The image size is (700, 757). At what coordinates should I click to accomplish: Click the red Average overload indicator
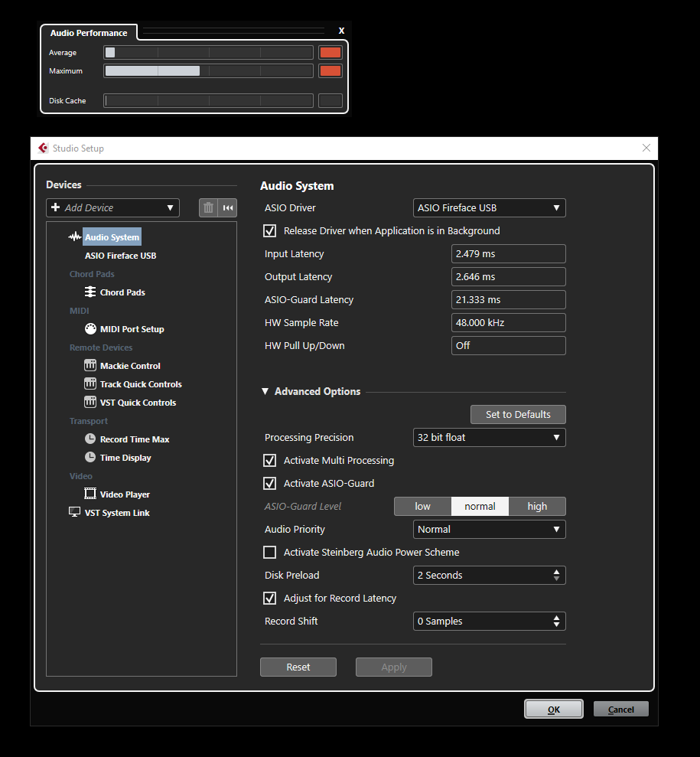tap(330, 53)
